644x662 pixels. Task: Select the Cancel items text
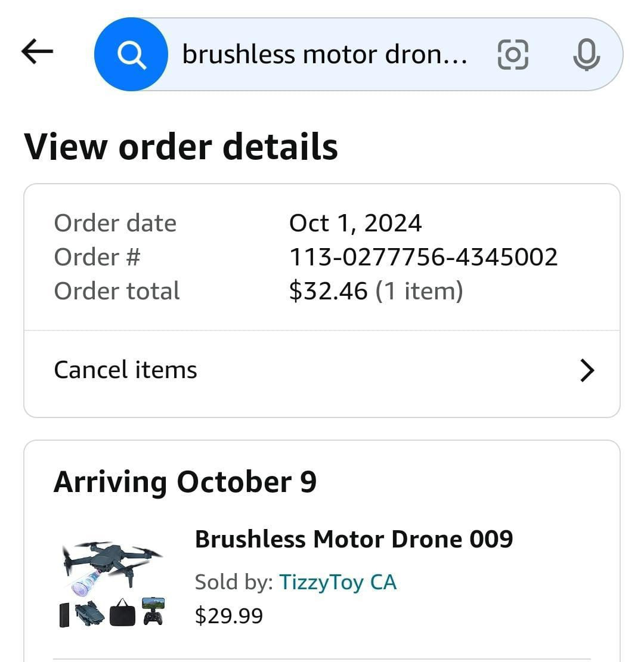tap(125, 370)
